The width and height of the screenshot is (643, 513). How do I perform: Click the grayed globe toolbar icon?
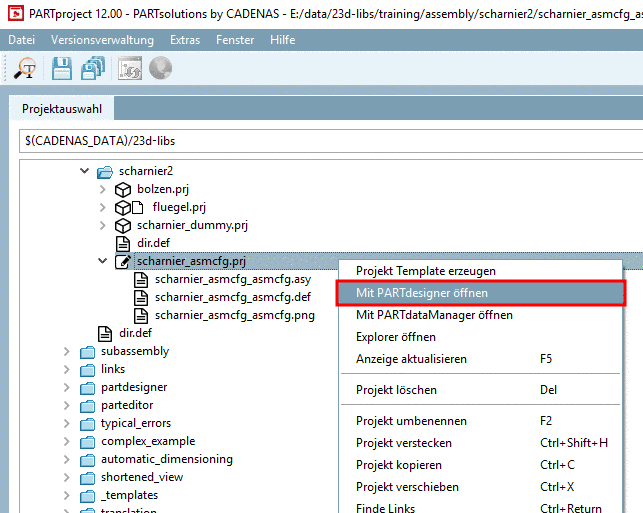tap(160, 68)
